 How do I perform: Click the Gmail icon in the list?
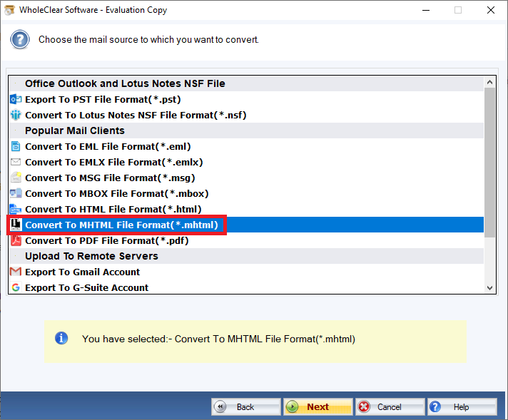click(16, 272)
